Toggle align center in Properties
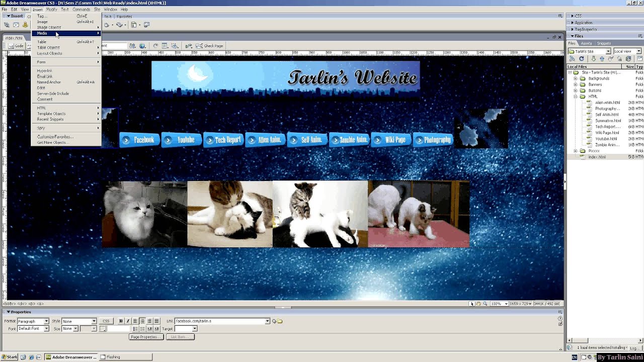The image size is (644, 362). point(142,321)
